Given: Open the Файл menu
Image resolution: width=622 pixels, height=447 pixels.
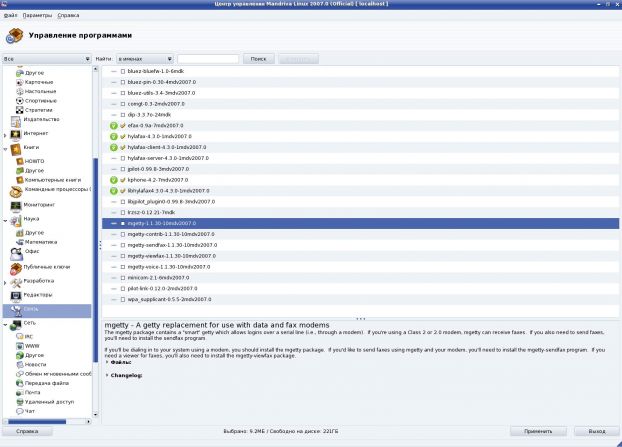Looking at the screenshot, I should point(11,15).
